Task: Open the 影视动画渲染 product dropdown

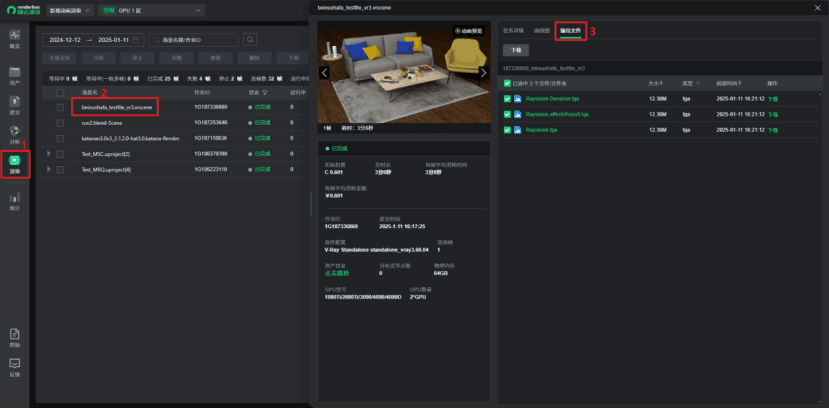Action: (70, 11)
